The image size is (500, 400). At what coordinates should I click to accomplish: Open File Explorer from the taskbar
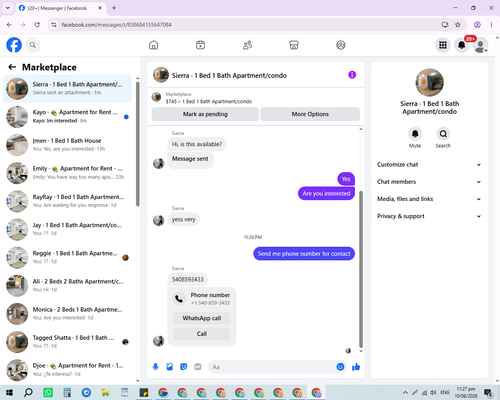click(105, 392)
